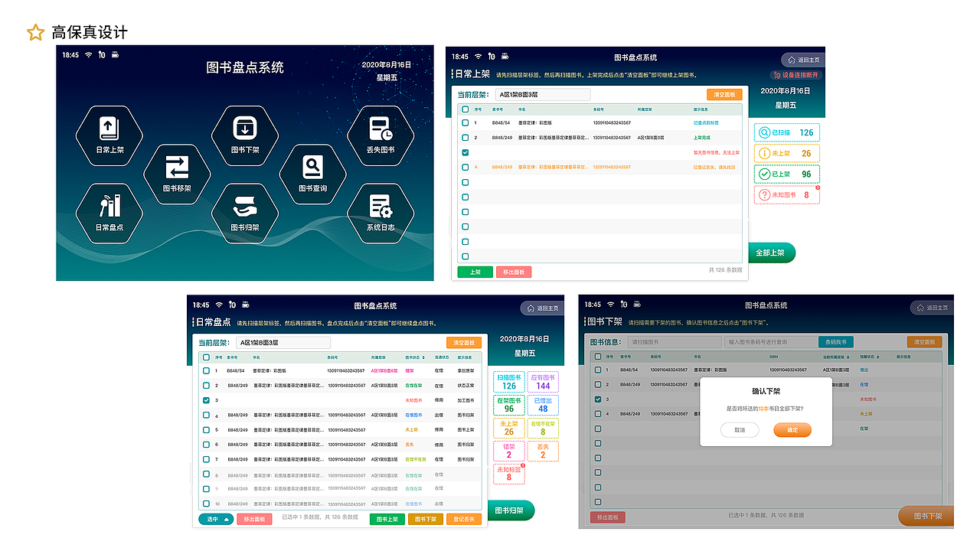This screenshot has height=551, width=980.
Task: Click 取消 in 确认下架 dialog
Action: tap(740, 430)
